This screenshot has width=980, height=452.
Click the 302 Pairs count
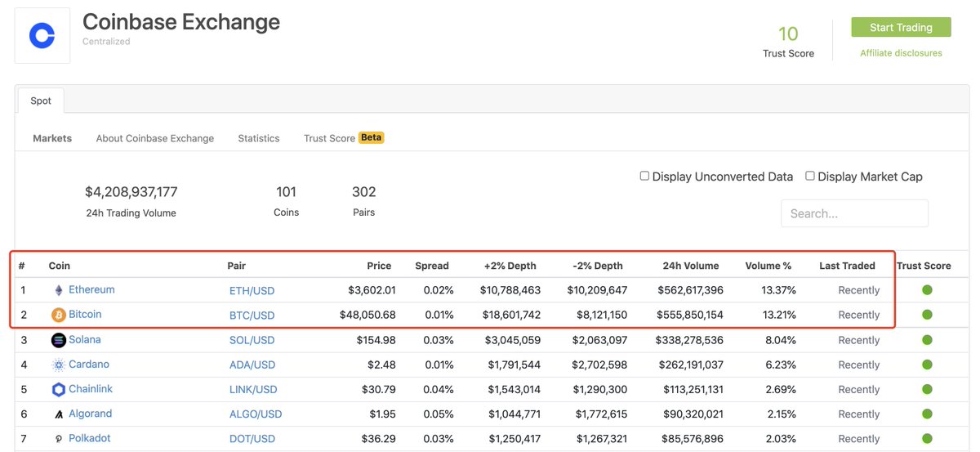point(363,192)
